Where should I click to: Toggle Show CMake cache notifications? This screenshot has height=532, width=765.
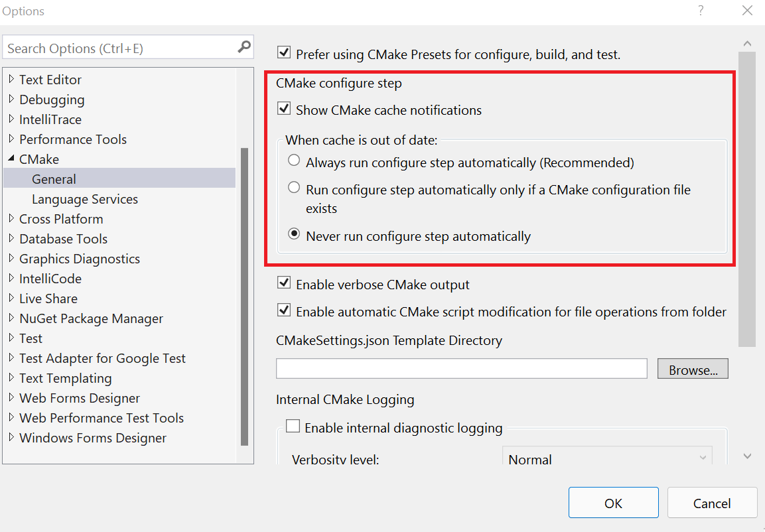pos(283,110)
